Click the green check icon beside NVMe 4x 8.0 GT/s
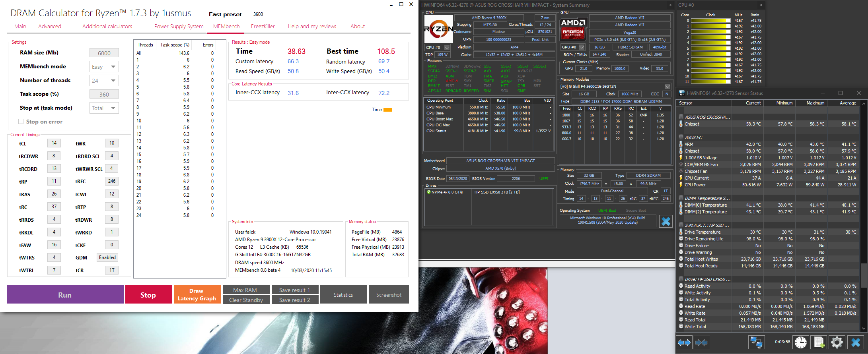The width and height of the screenshot is (868, 354). pyautogui.click(x=429, y=192)
